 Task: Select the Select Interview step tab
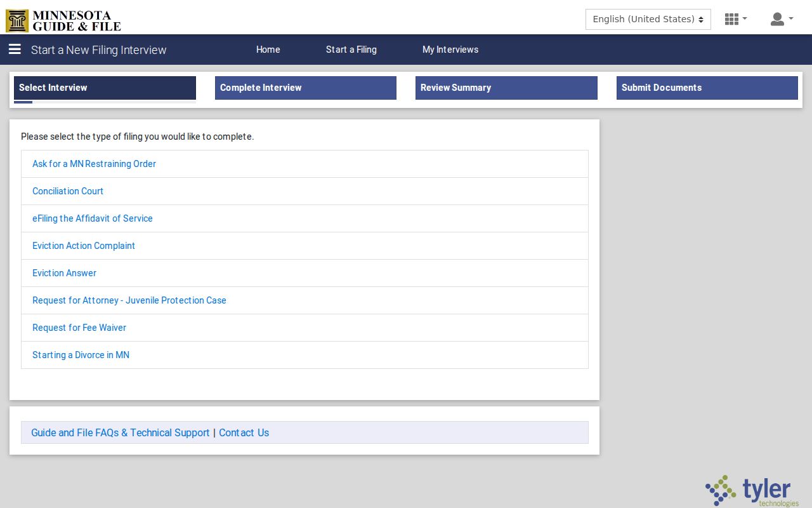(x=105, y=88)
